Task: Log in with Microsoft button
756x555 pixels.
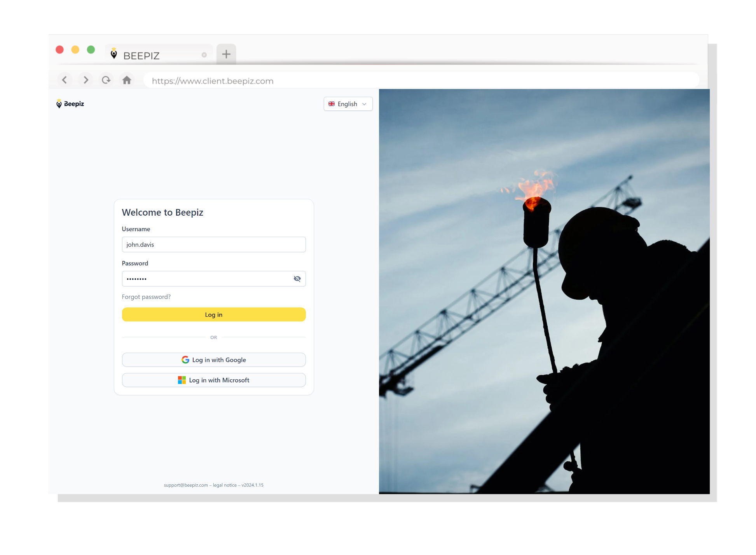Action: (214, 380)
